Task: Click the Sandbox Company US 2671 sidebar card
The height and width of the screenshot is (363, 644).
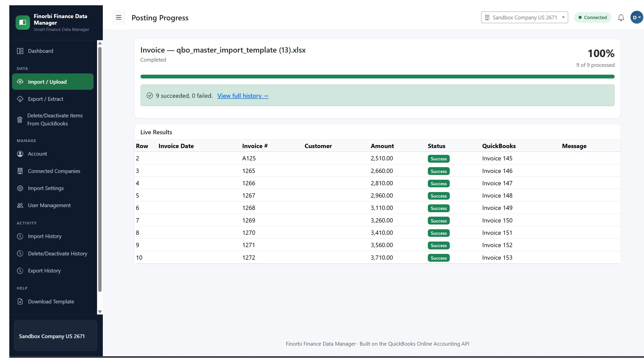Action: 56,336
